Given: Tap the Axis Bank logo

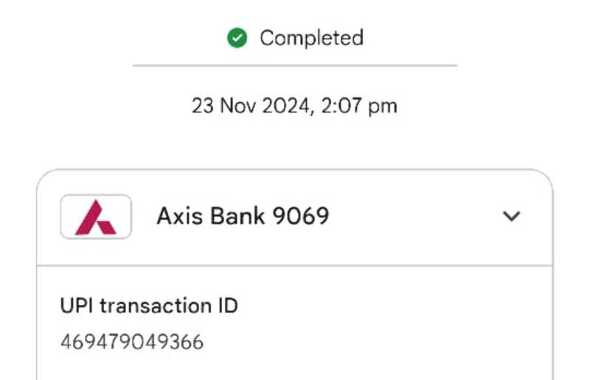Looking at the screenshot, I should click(96, 217).
